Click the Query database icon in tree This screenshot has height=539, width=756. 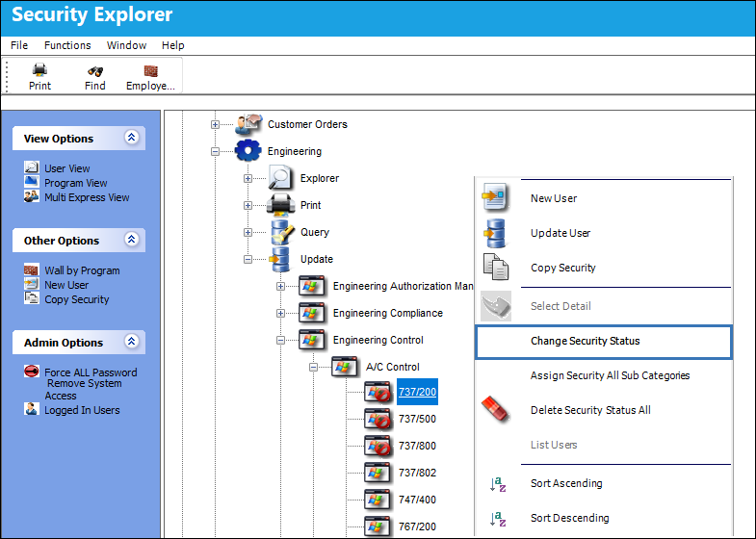pyautogui.click(x=282, y=232)
